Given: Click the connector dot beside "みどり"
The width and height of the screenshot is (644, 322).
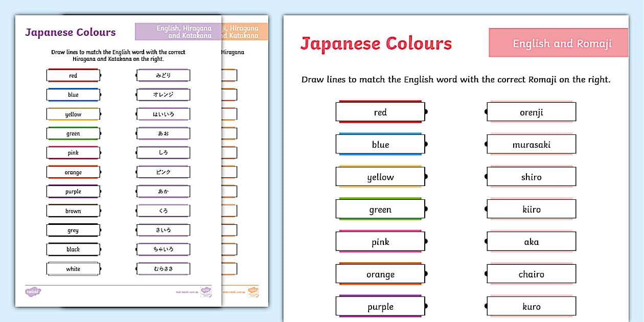Looking at the screenshot, I should (135, 75).
